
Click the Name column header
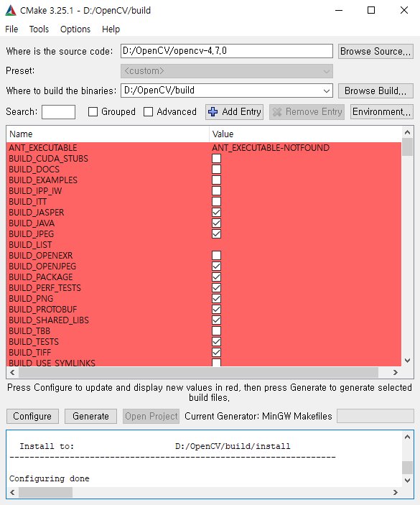[108, 134]
